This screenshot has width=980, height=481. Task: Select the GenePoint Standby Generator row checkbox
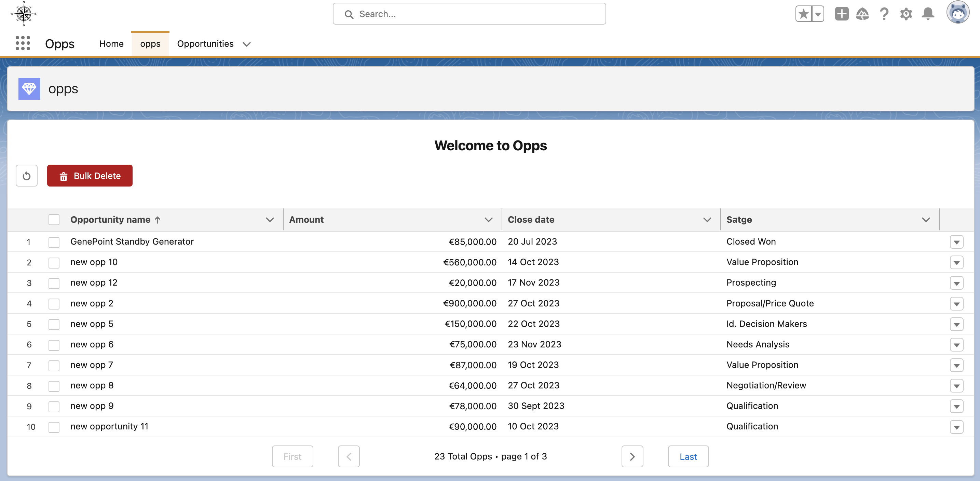[54, 242]
